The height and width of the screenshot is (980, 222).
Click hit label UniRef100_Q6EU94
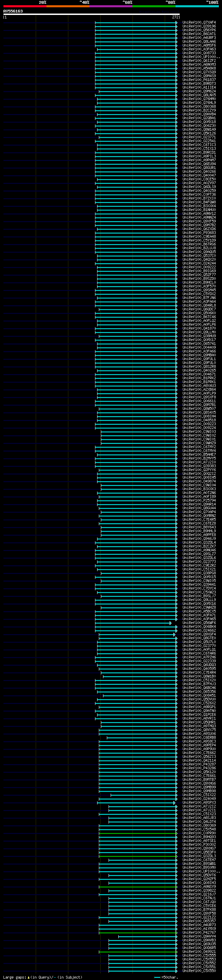199,164
